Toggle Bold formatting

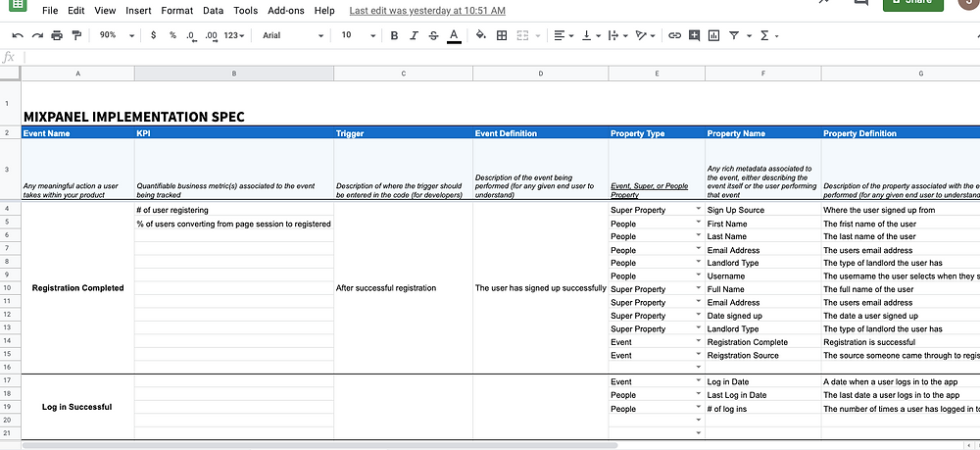click(394, 35)
